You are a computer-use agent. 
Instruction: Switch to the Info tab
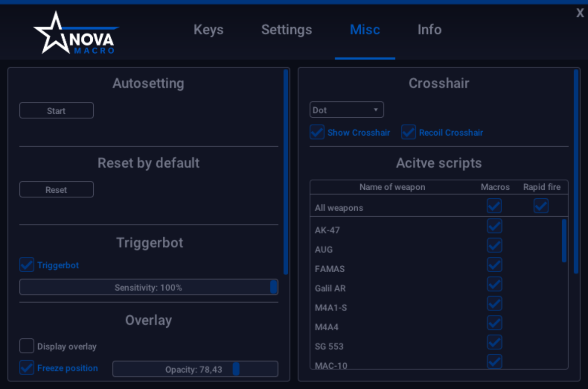[429, 30]
